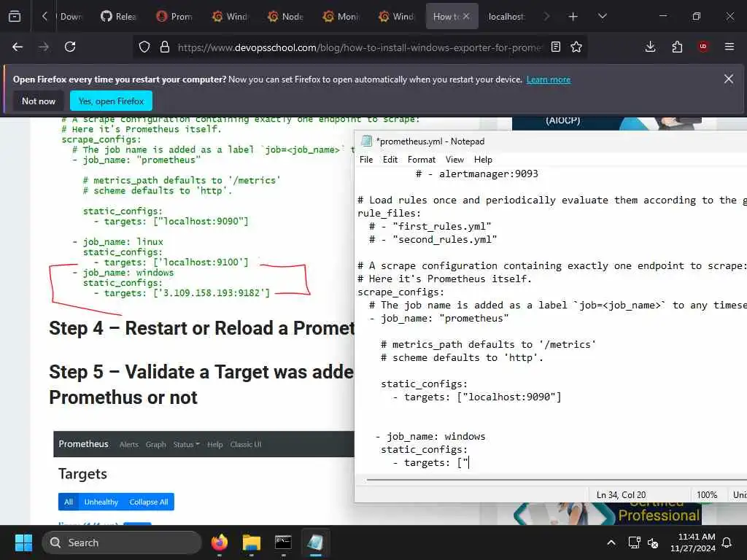Click the line job_name: windows in Notepad
The width and height of the screenshot is (747, 560).
(430, 436)
